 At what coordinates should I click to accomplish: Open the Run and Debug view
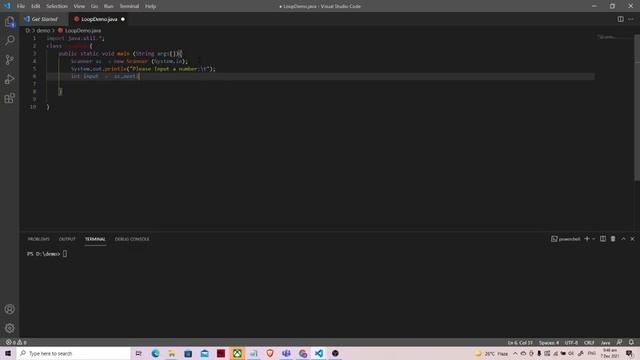pos(9,79)
